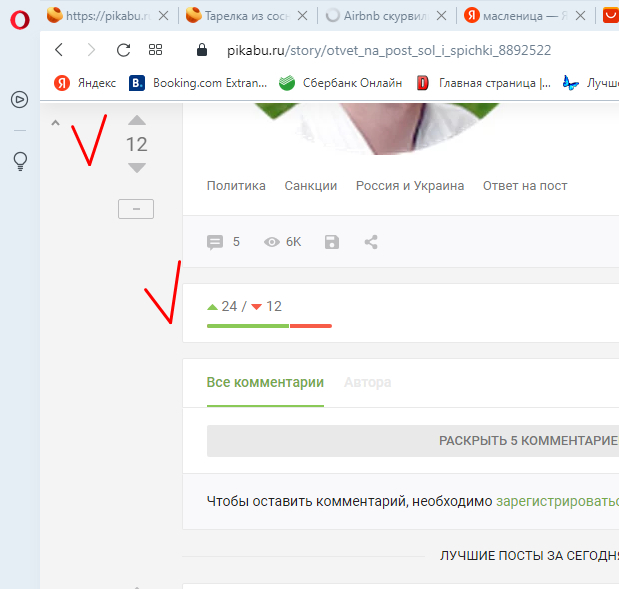
Task: Switch to the Тарелка из сосн tab
Action: click(x=238, y=16)
